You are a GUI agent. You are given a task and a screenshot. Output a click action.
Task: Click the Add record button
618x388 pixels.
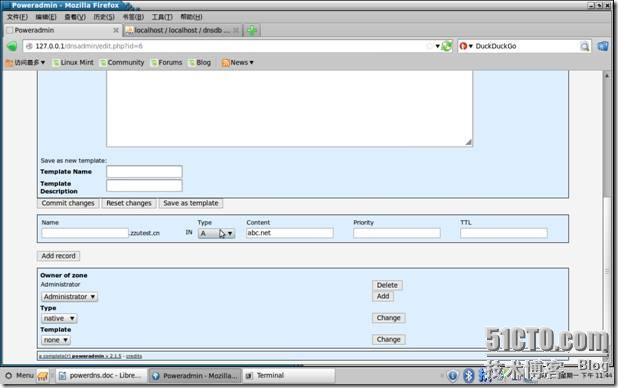click(x=58, y=256)
